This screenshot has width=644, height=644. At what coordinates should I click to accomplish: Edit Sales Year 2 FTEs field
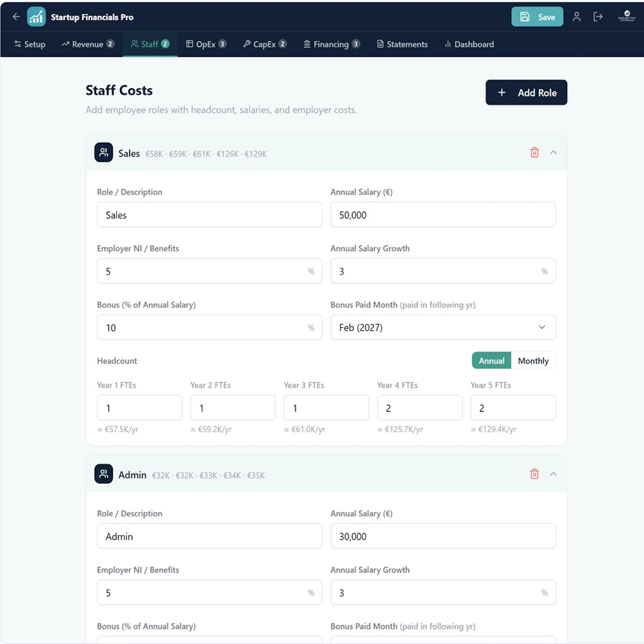(x=233, y=408)
